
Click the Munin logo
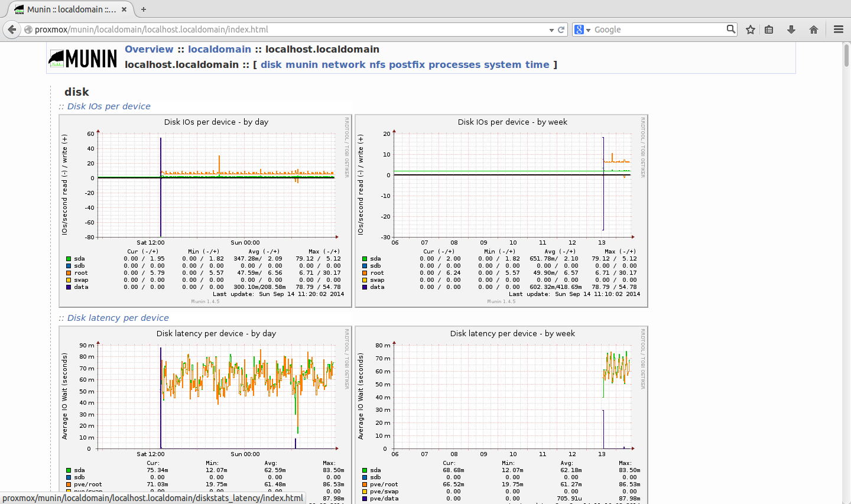pyautogui.click(x=83, y=58)
